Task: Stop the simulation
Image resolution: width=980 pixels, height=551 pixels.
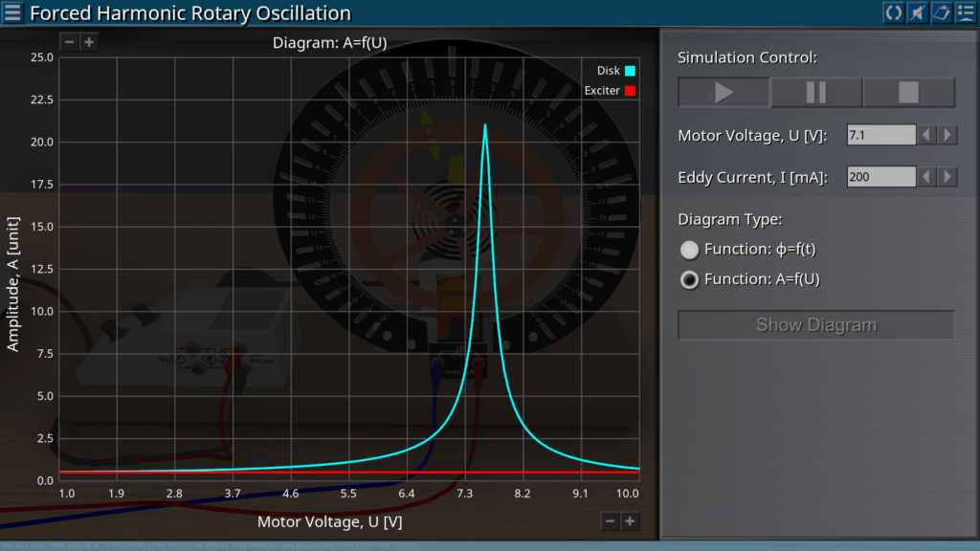Action: pos(908,93)
